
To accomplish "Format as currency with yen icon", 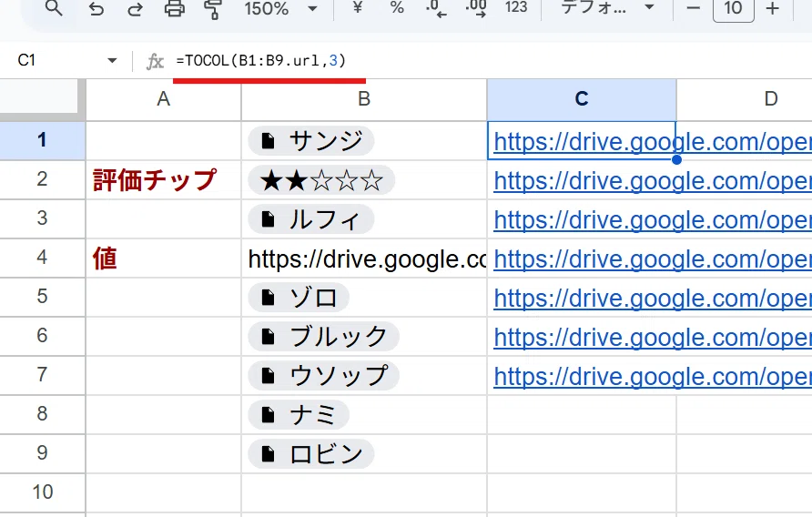I will tap(357, 8).
